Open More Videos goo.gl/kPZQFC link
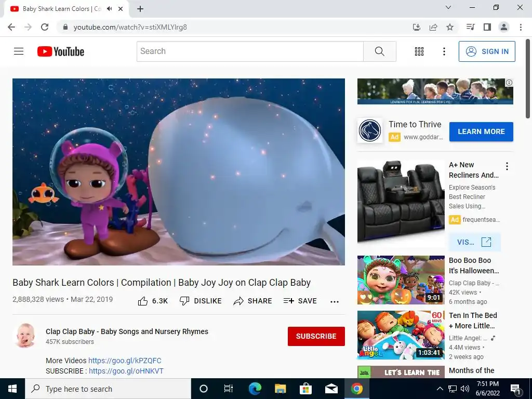This screenshot has width=532, height=399. [125, 361]
